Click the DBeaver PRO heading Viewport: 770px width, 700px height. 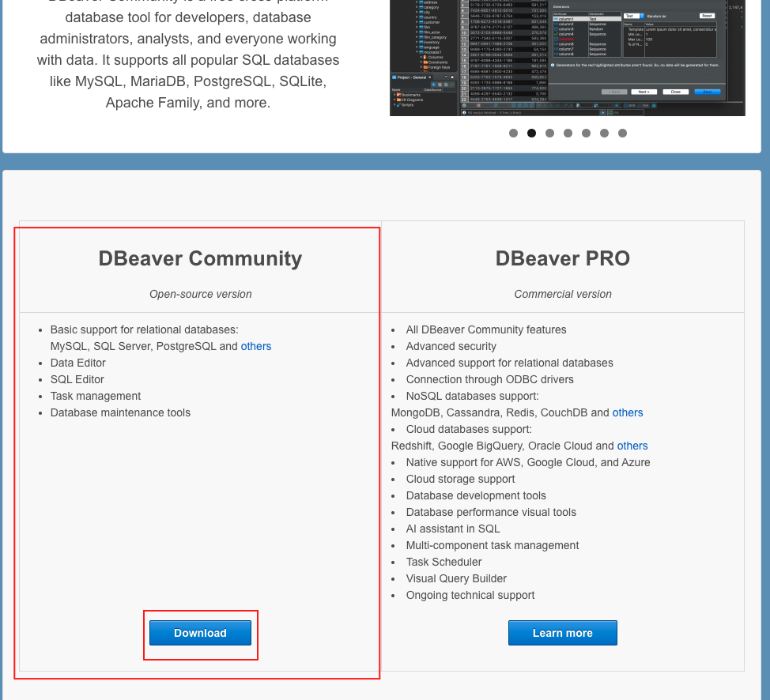(x=563, y=258)
